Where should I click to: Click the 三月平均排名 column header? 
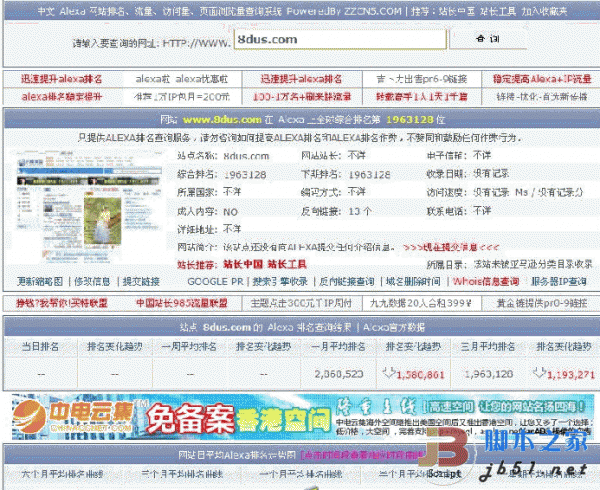(x=488, y=347)
